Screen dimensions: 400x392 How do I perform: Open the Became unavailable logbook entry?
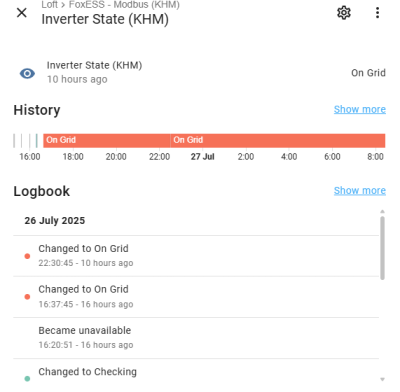196,338
